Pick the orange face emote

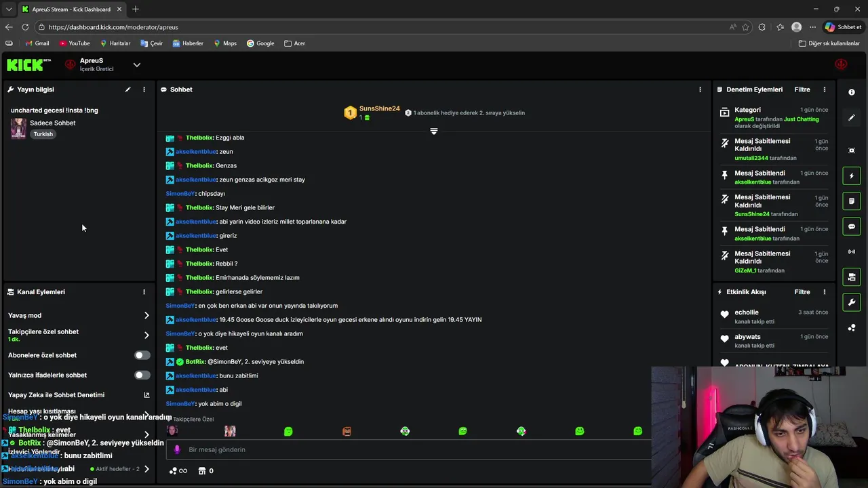point(347,431)
